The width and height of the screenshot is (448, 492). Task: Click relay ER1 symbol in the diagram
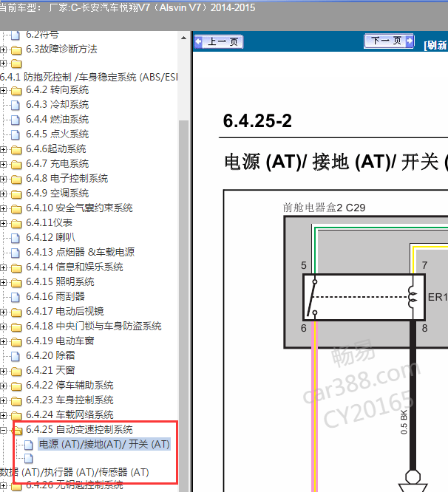[364, 297]
